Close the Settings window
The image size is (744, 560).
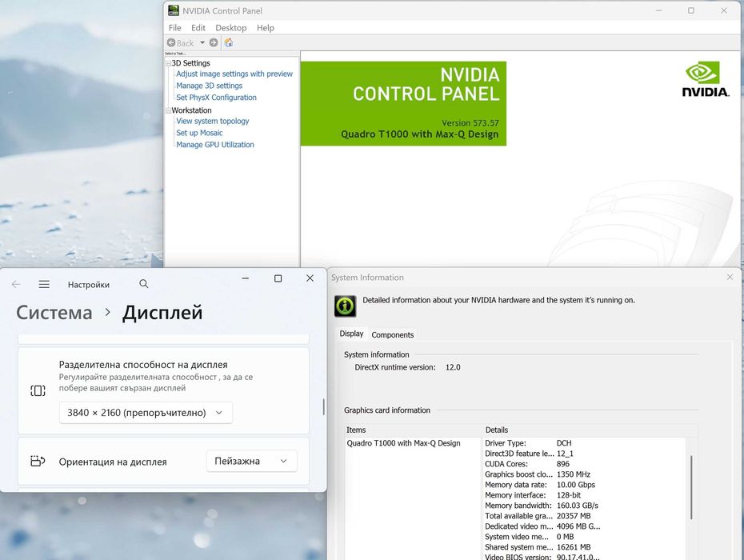click(310, 278)
